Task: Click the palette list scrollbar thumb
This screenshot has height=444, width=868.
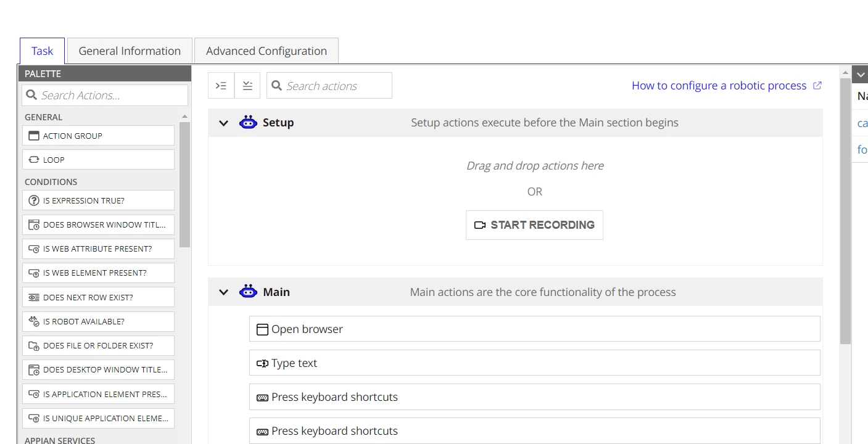Action: [x=184, y=184]
